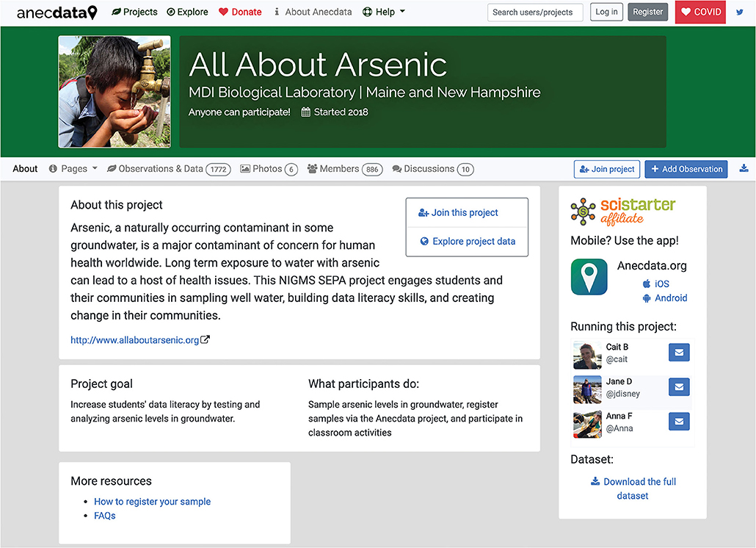Click the Started 2018 text
756x548 pixels.
[x=335, y=112]
